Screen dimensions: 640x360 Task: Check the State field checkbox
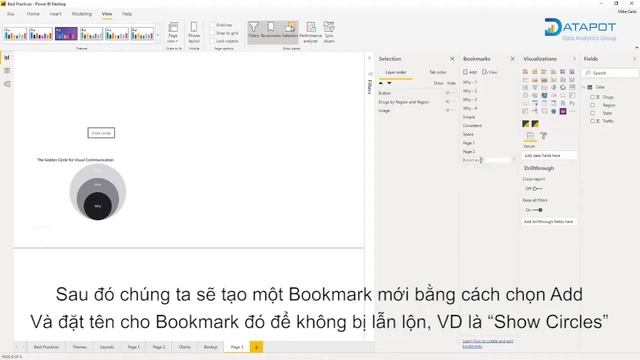coord(592,113)
